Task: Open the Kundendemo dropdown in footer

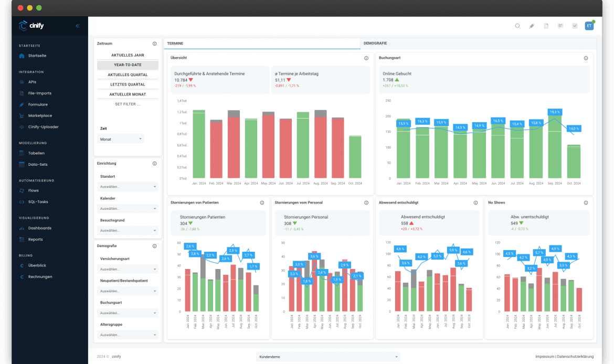Action: pos(328,357)
